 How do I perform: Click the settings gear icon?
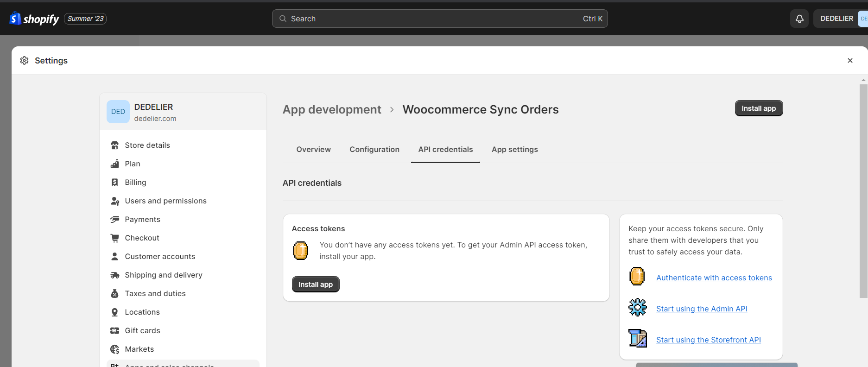pos(25,61)
